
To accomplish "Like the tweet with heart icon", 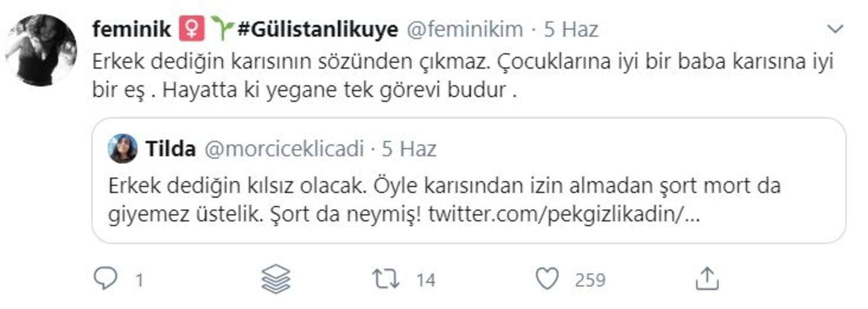I will coord(547,279).
